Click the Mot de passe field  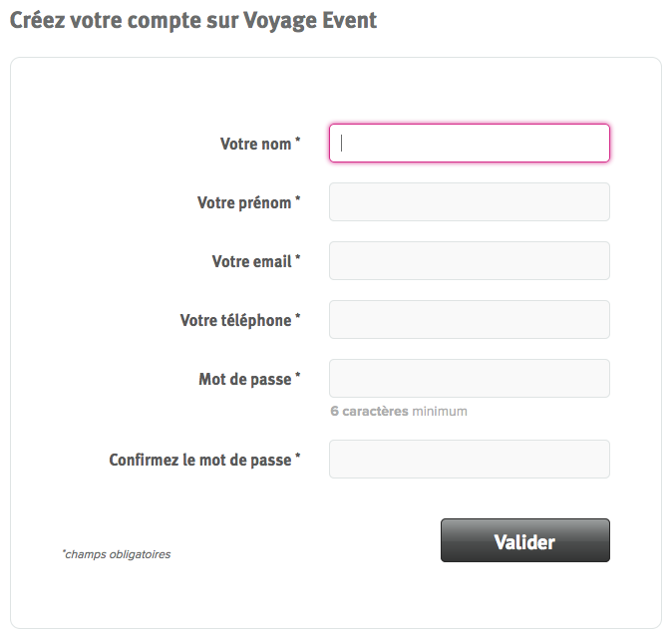pyautogui.click(x=470, y=378)
